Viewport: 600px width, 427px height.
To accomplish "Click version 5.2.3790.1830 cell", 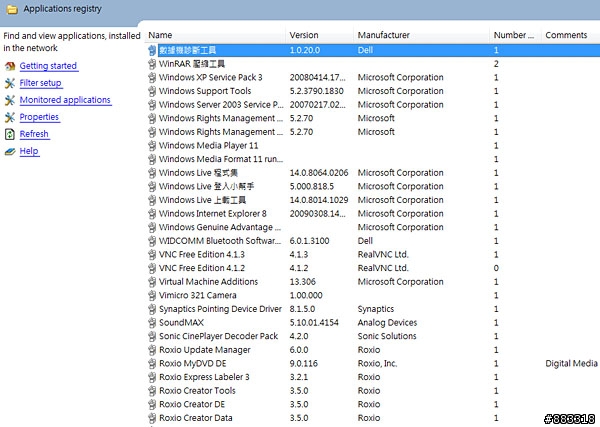I will (x=316, y=91).
